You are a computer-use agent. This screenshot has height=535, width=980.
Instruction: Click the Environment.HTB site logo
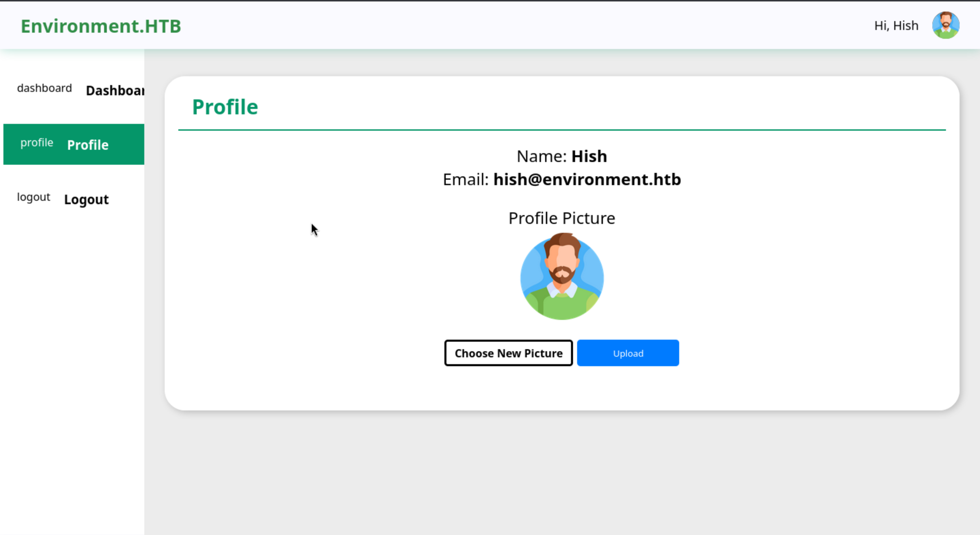point(101,26)
